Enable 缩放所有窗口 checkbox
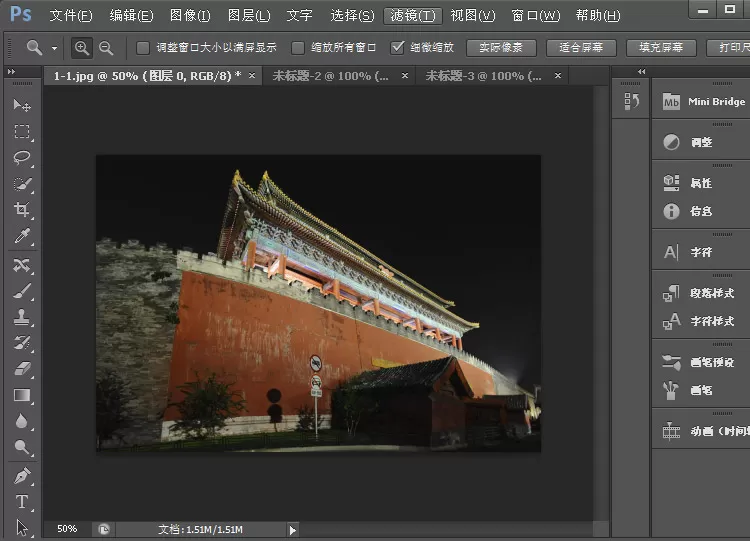 [x=298, y=48]
